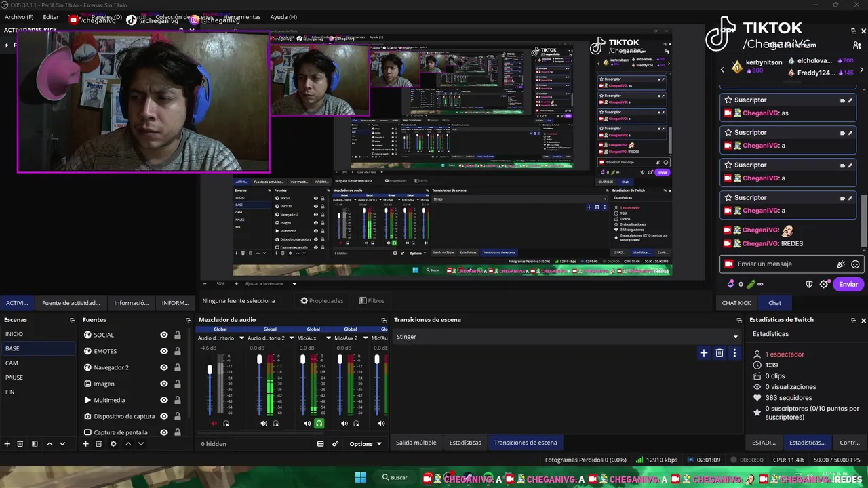Move selected source up in Fuentes
The width and height of the screenshot is (868, 488).
point(128,444)
